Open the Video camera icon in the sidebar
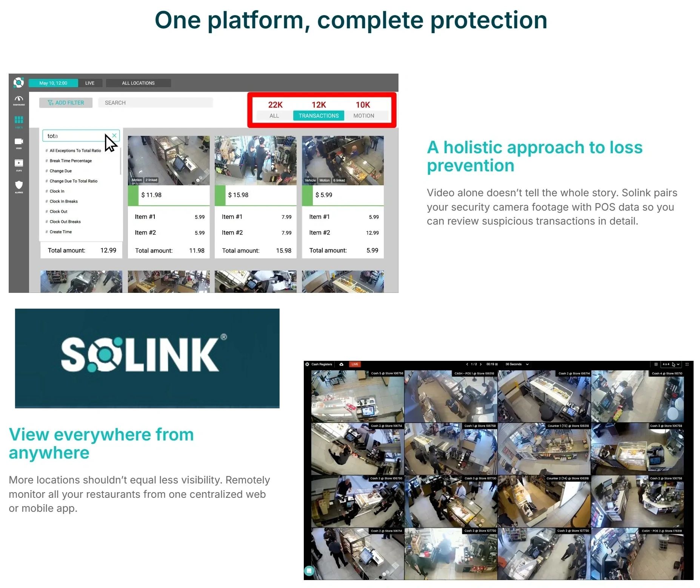The height and width of the screenshot is (588, 700). click(x=19, y=142)
